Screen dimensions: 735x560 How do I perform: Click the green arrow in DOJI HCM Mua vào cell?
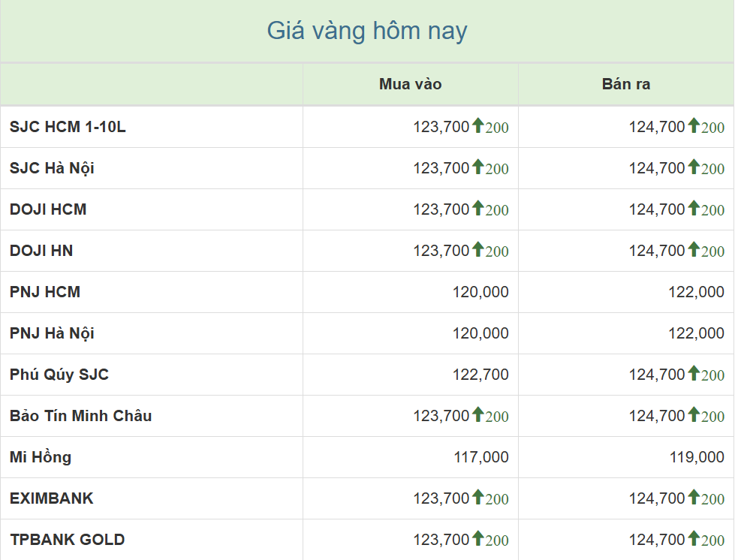tap(477, 209)
